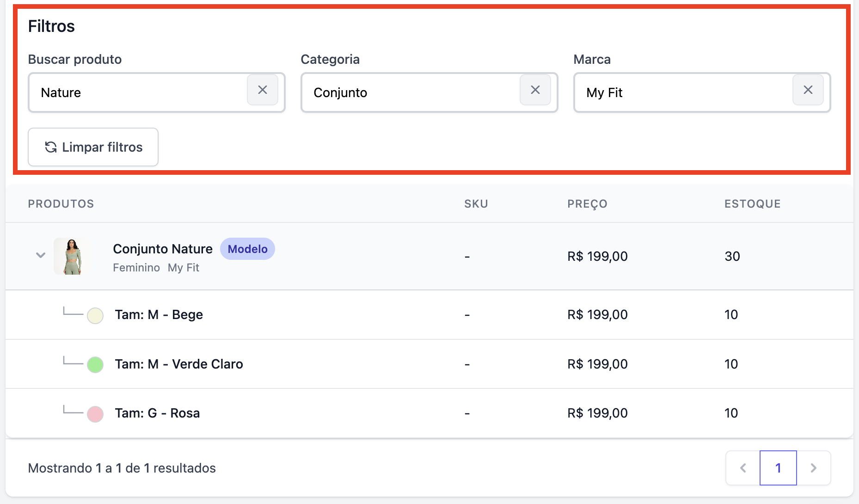Open the Tam: M - Verde Claro variant

179,364
